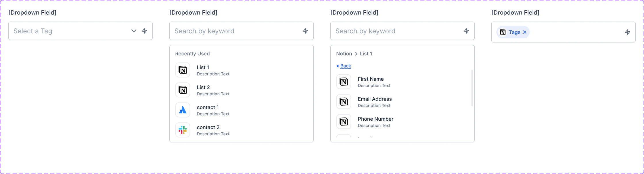Screen dimensions: 644x174
Task: Choose contact 1 entry
Action: 241,110
